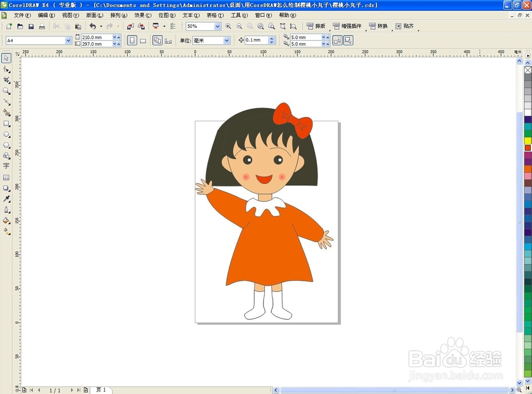Image resolution: width=532 pixels, height=394 pixels.
Task: Select the no-fill X swatch
Action: click(528, 70)
